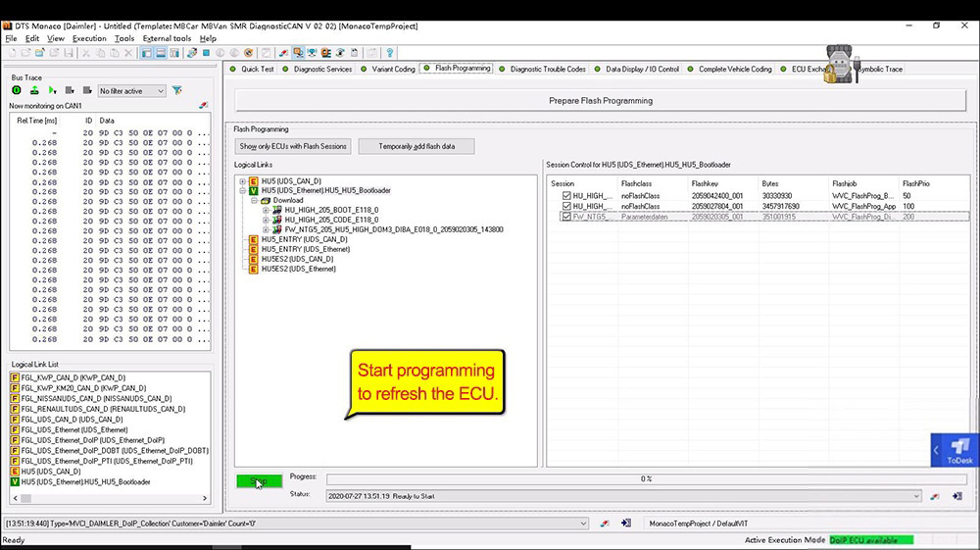Open the Diagnostic Services tab
This screenshot has height=550, width=980.
(318, 70)
